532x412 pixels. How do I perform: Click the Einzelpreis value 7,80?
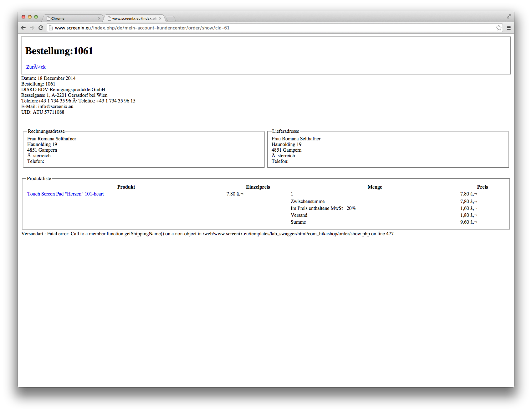235,194
